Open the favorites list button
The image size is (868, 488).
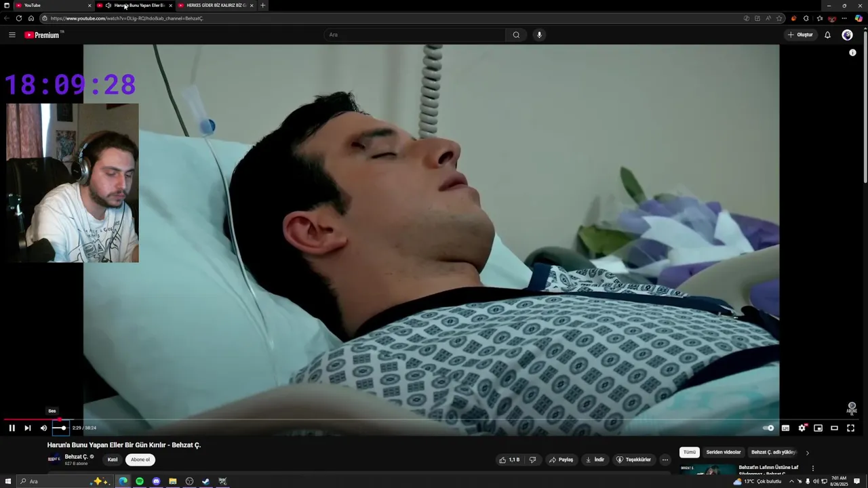[819, 18]
